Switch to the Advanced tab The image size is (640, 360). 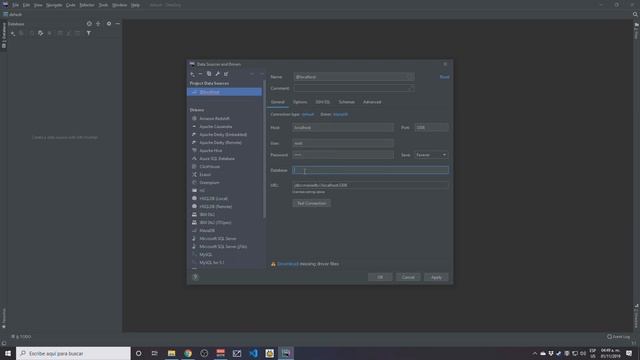point(372,102)
